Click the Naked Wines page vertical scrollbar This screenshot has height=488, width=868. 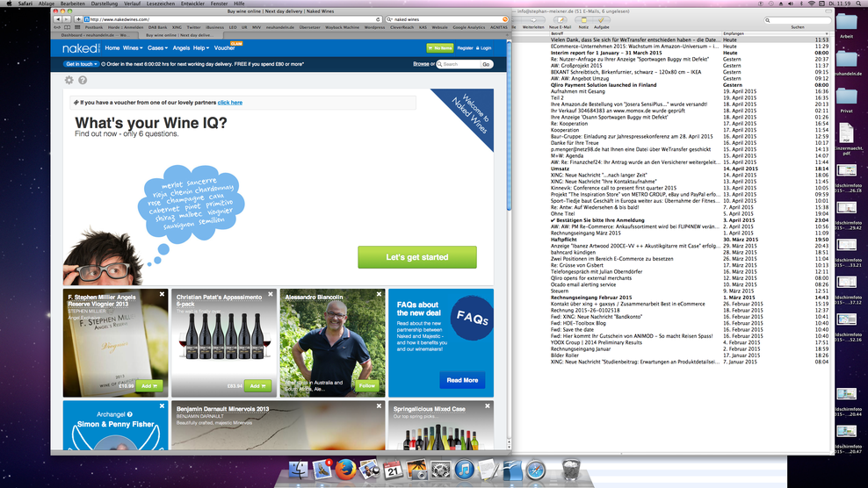tap(509, 126)
